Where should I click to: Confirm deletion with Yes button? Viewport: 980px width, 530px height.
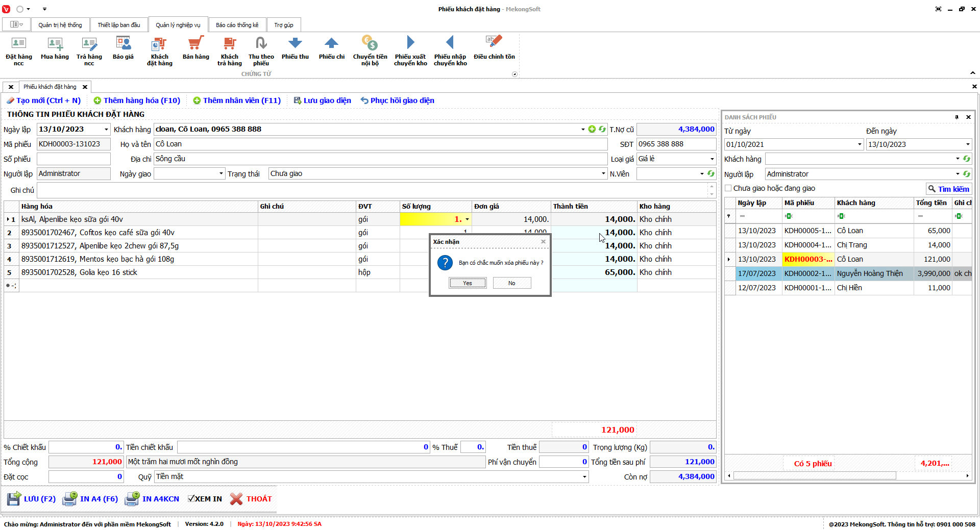pos(468,283)
